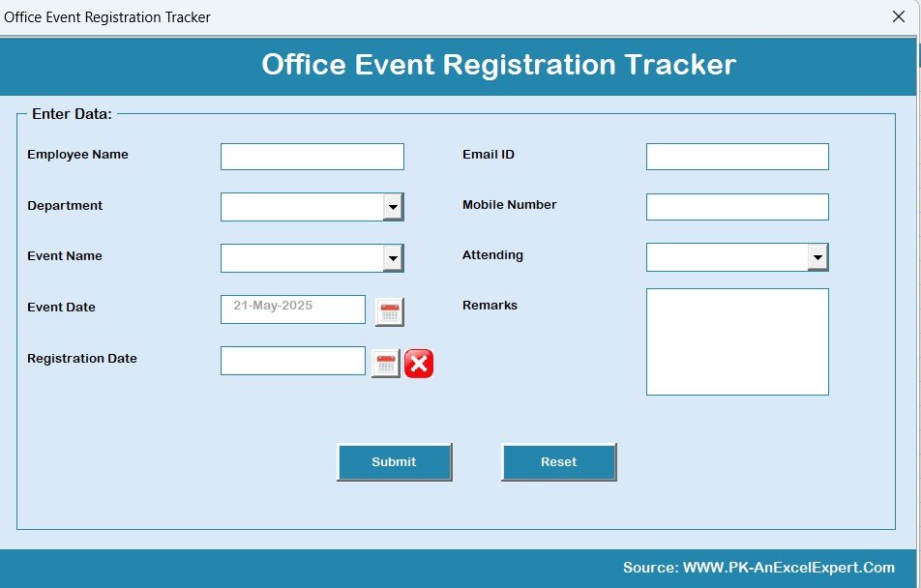Expand the Event Name dropdown arrow
The width and height of the screenshot is (921, 588).
392,258
